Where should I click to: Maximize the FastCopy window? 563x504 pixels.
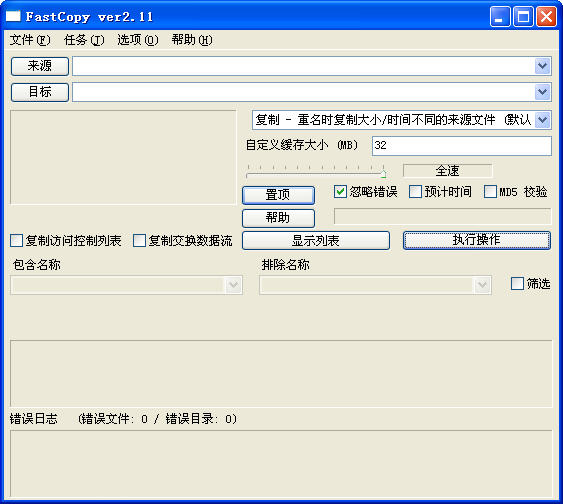[523, 17]
